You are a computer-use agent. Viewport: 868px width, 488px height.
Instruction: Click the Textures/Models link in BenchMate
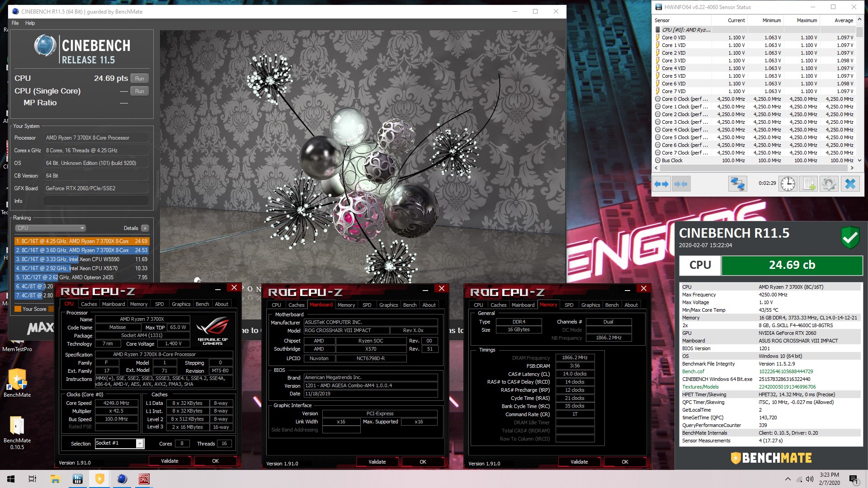(x=700, y=387)
